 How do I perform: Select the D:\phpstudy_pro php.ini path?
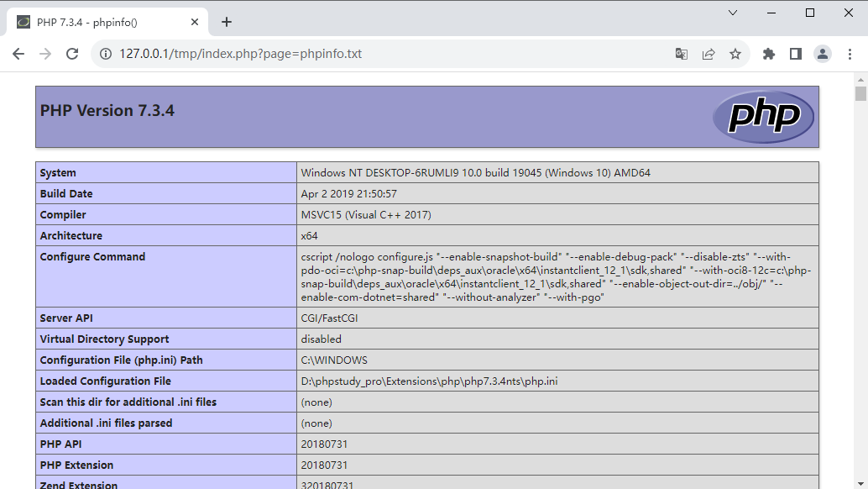tap(429, 381)
